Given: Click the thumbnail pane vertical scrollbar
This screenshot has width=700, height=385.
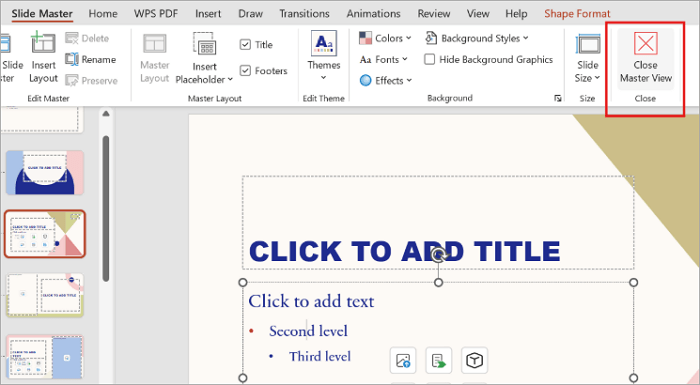Looking at the screenshot, I should [106, 209].
